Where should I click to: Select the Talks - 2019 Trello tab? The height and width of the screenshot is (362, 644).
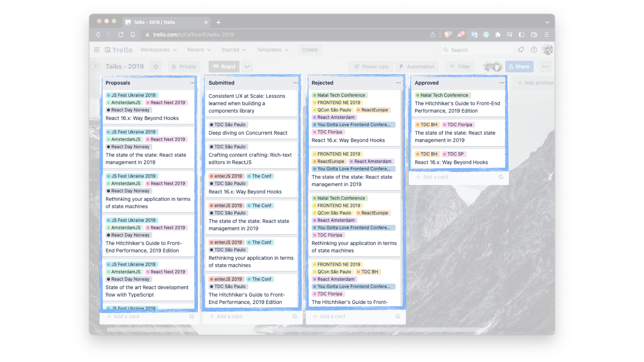tap(166, 22)
